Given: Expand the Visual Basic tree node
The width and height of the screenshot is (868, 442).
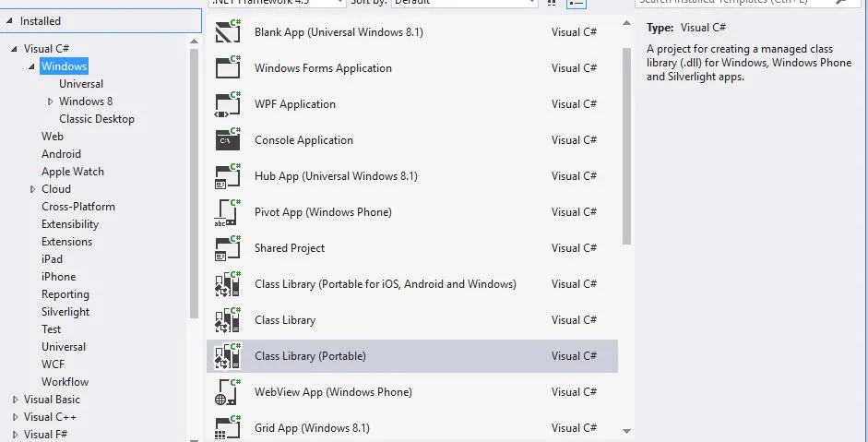Looking at the screenshot, I should pyautogui.click(x=15, y=400).
